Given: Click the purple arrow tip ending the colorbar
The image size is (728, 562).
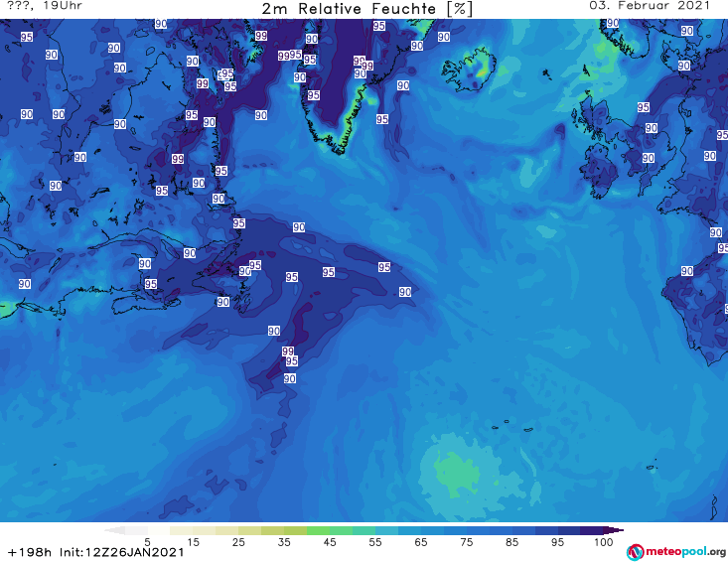Looking at the screenshot, I should 614,530.
